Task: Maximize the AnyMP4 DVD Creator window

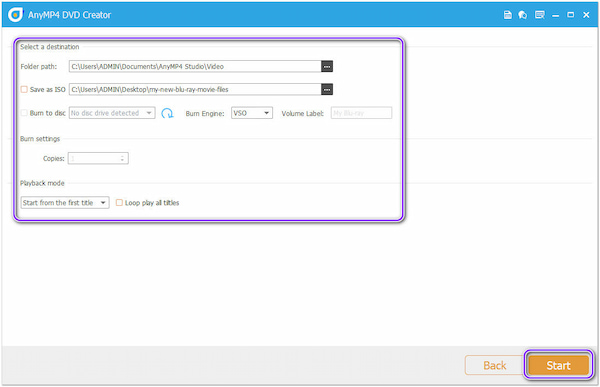Action: pyautogui.click(x=571, y=15)
